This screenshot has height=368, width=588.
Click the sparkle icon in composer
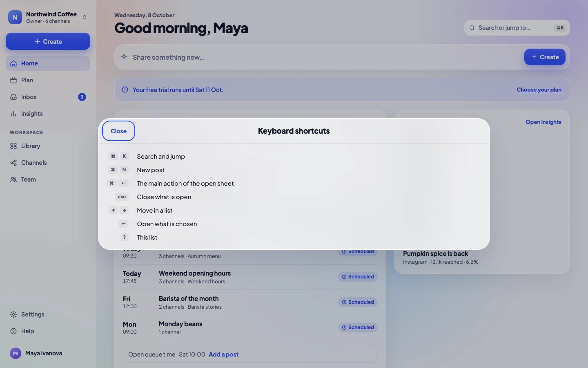(124, 57)
